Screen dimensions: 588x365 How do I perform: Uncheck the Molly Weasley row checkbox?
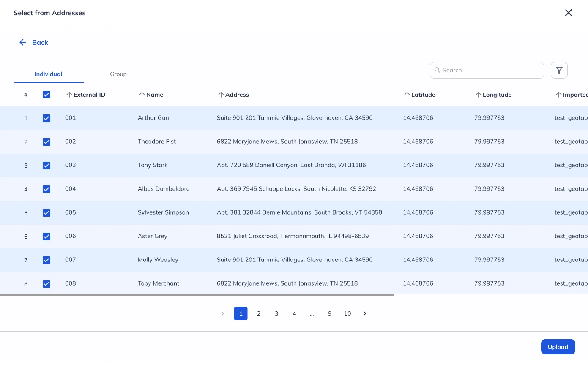pos(46,260)
